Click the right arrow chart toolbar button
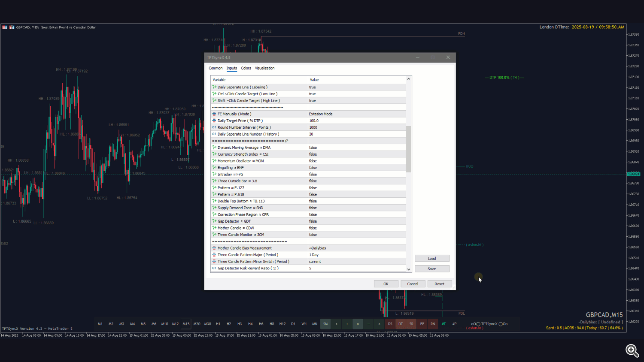 (379, 324)
